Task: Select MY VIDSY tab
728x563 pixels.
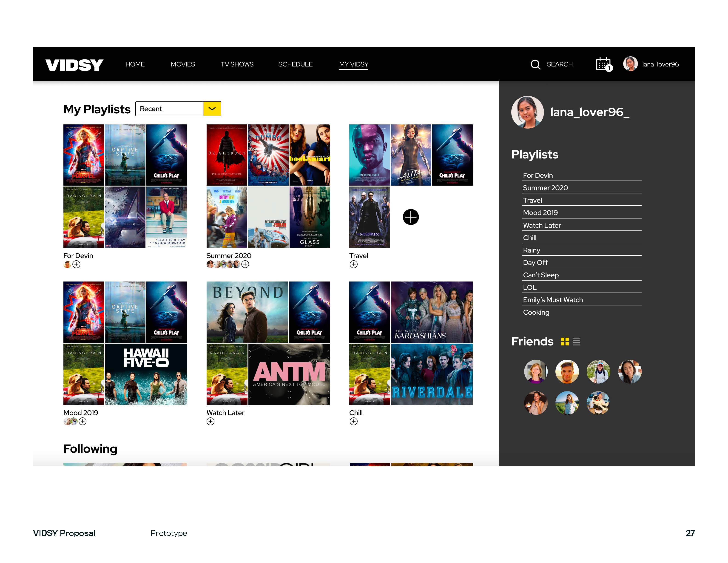Action: pyautogui.click(x=354, y=64)
